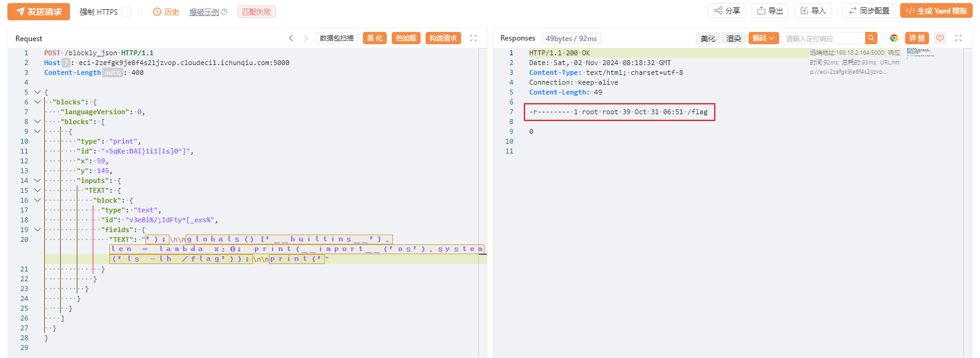Open response in Chrome browser icon
The height and width of the screenshot is (358, 980).
point(893,38)
